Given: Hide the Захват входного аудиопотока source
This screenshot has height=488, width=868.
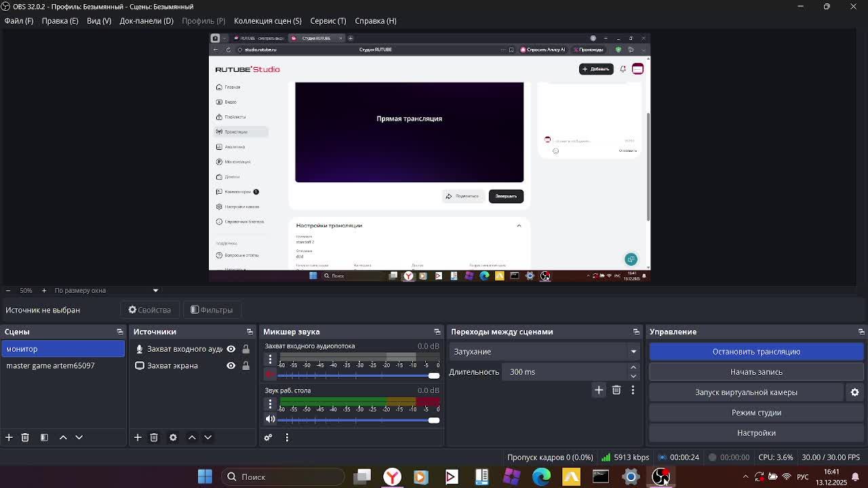Looking at the screenshot, I should pyautogui.click(x=231, y=348).
